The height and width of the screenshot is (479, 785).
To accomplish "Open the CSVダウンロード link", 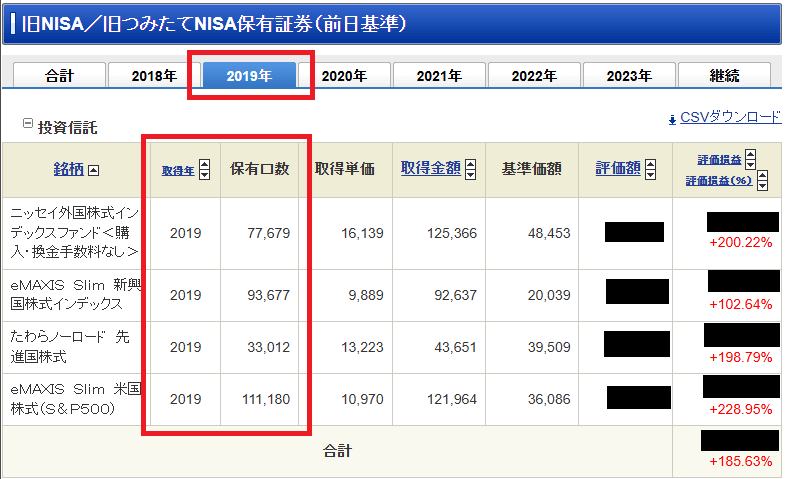I will click(x=729, y=117).
